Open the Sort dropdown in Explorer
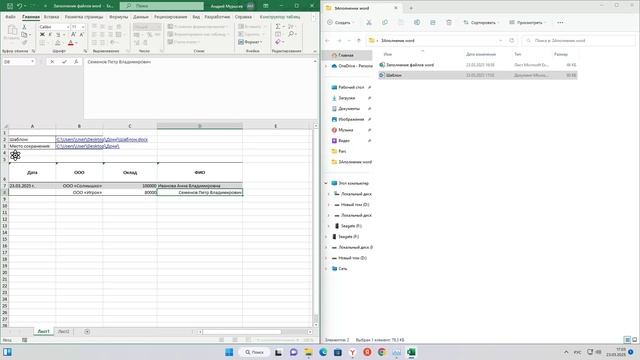Viewport: 640px width, 360px height. point(480,22)
